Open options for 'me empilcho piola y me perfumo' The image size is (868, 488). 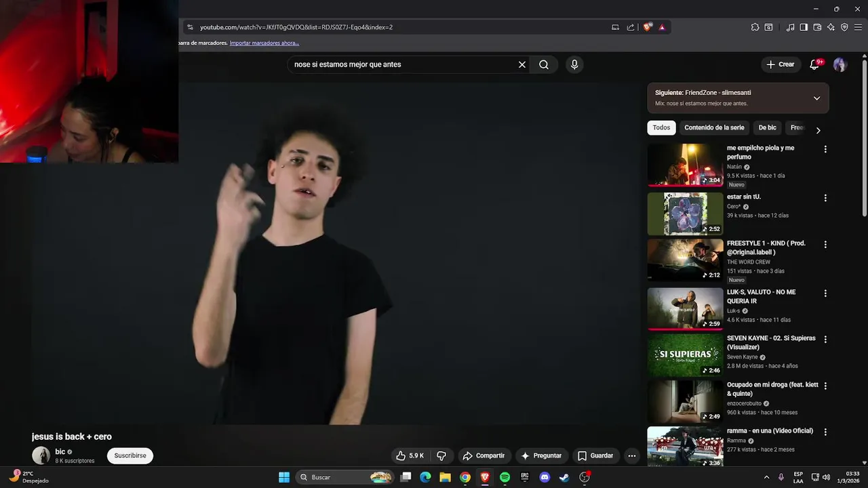825,149
